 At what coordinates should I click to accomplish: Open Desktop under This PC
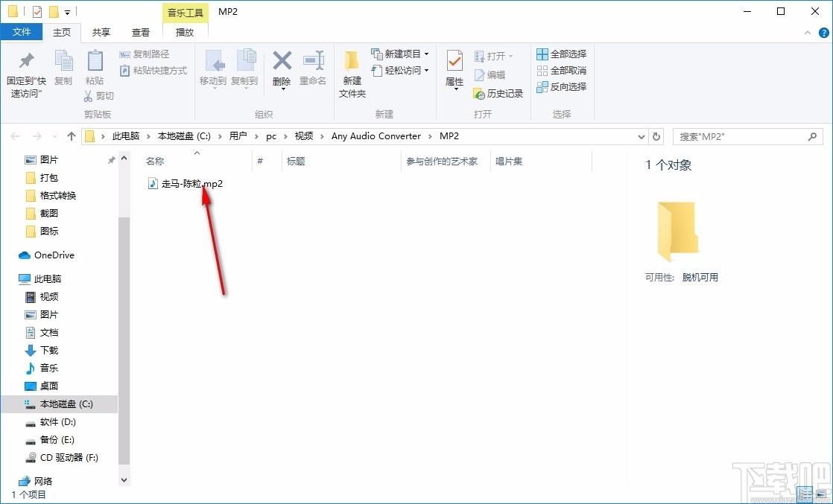click(x=42, y=386)
